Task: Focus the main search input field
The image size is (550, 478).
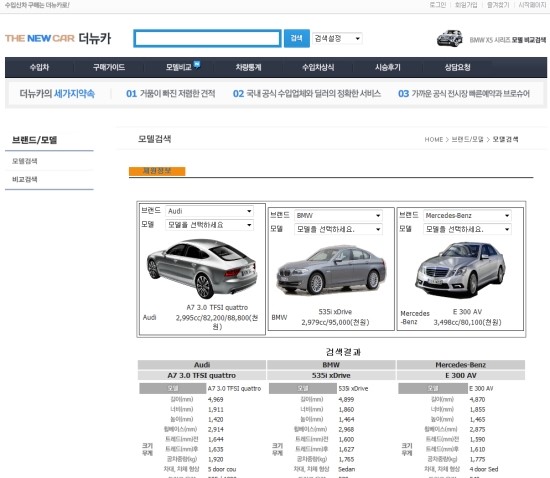Action: [x=207, y=39]
